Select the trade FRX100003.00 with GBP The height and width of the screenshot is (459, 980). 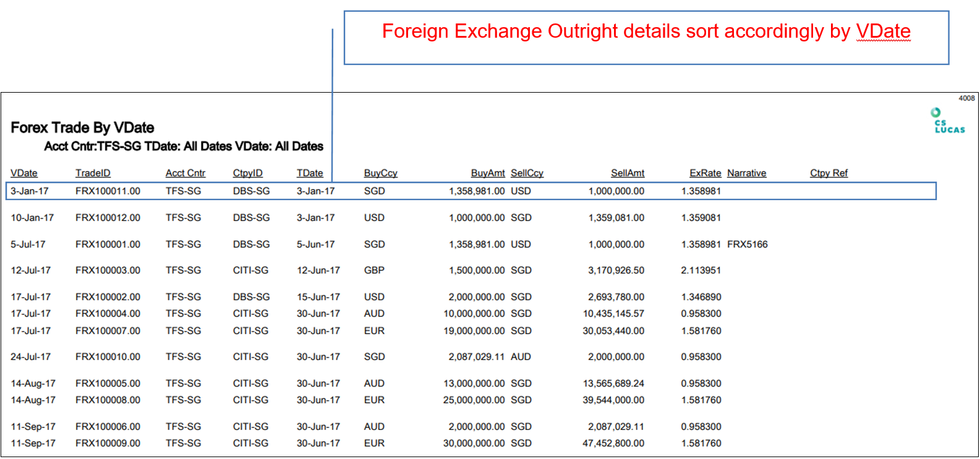tap(108, 270)
